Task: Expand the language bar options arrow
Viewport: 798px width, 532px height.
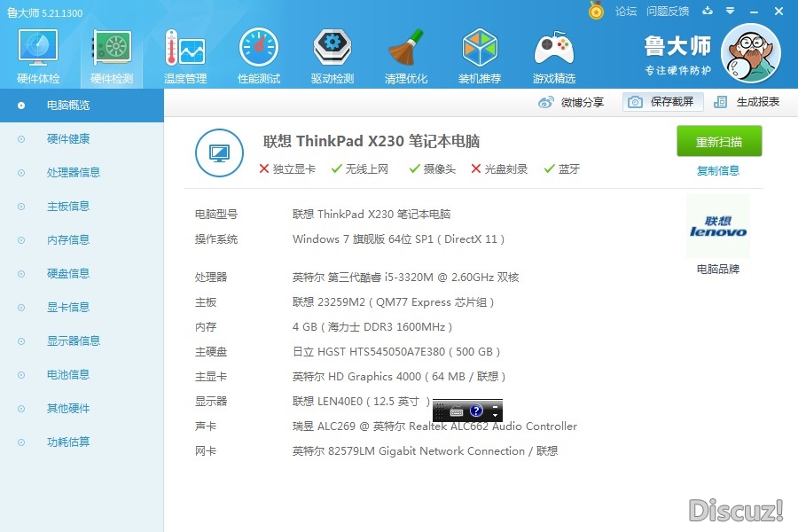Action: [x=495, y=415]
